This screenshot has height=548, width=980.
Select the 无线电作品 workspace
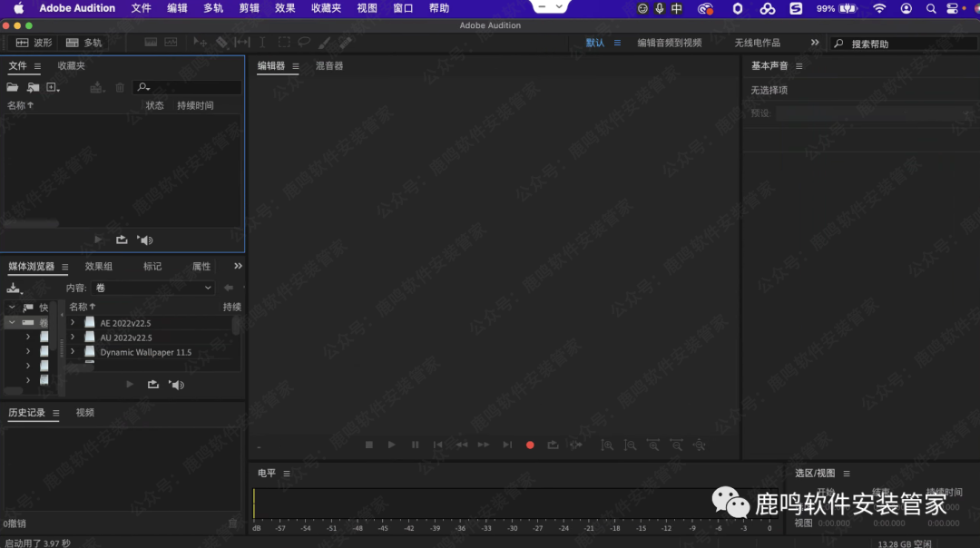757,43
